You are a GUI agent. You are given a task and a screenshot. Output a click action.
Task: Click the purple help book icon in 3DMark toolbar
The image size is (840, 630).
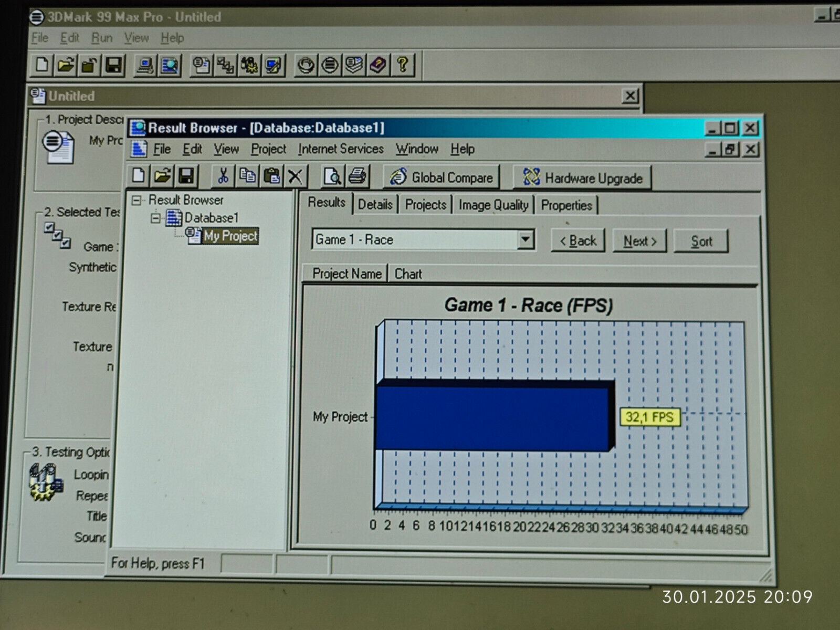pyautogui.click(x=378, y=65)
